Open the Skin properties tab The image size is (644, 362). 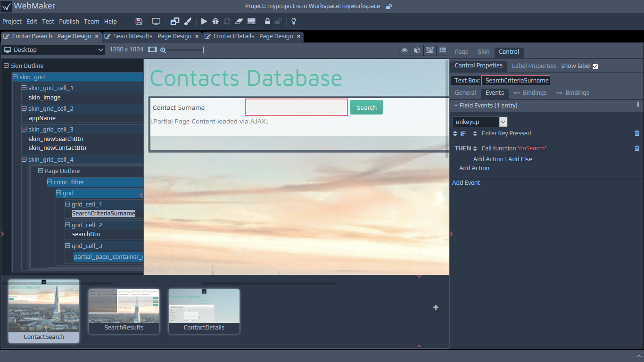[x=484, y=52]
